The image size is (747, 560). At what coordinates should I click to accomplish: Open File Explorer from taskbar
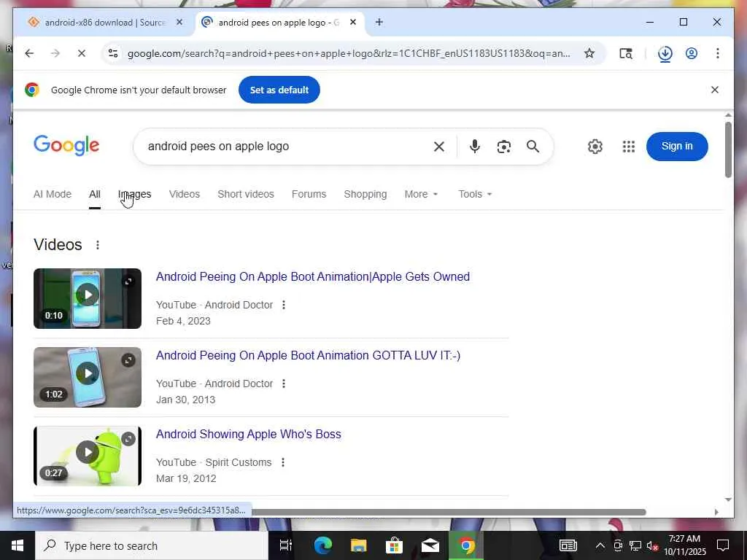tap(358, 545)
